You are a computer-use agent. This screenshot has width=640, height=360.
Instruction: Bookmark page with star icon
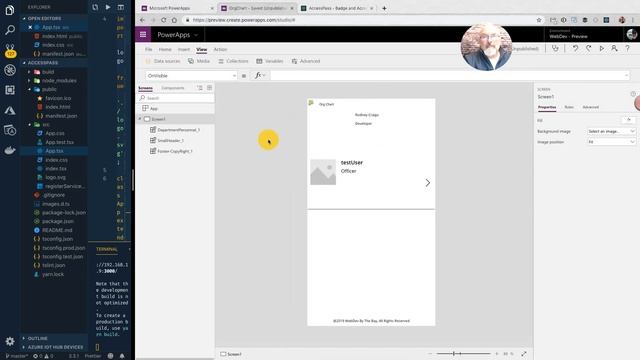pos(539,20)
